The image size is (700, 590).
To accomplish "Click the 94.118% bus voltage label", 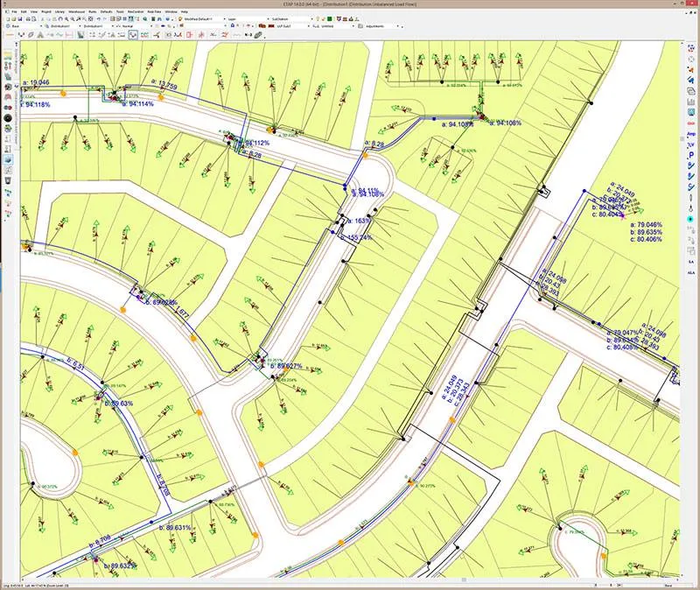I will click(x=38, y=104).
